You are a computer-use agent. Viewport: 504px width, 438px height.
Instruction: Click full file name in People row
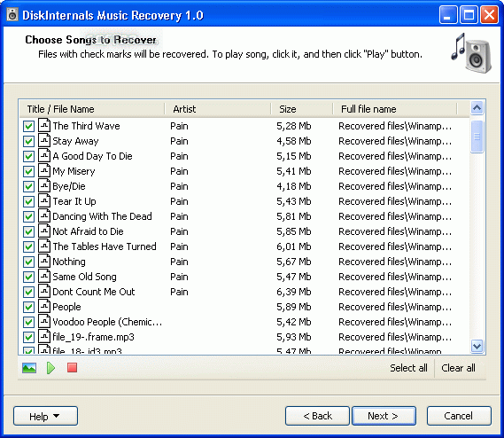pyautogui.click(x=395, y=307)
